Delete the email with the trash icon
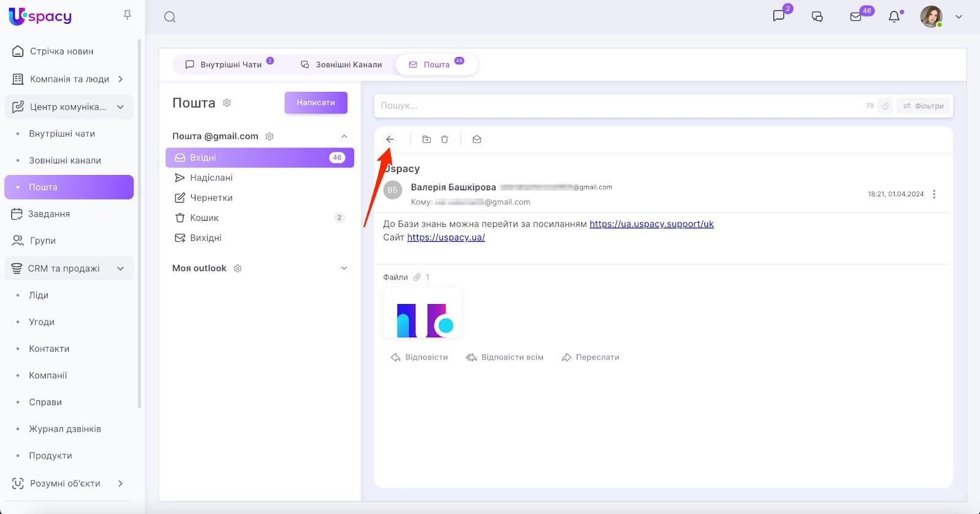This screenshot has width=980, height=514. [445, 140]
